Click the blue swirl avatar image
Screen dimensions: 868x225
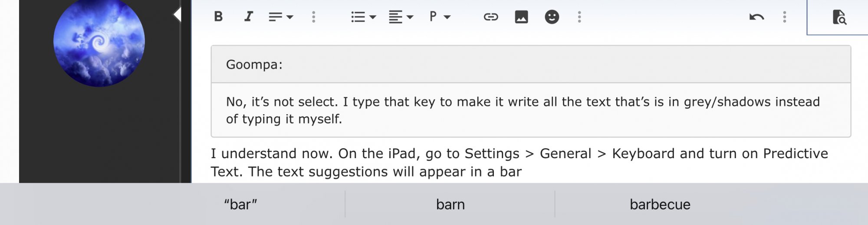99,42
